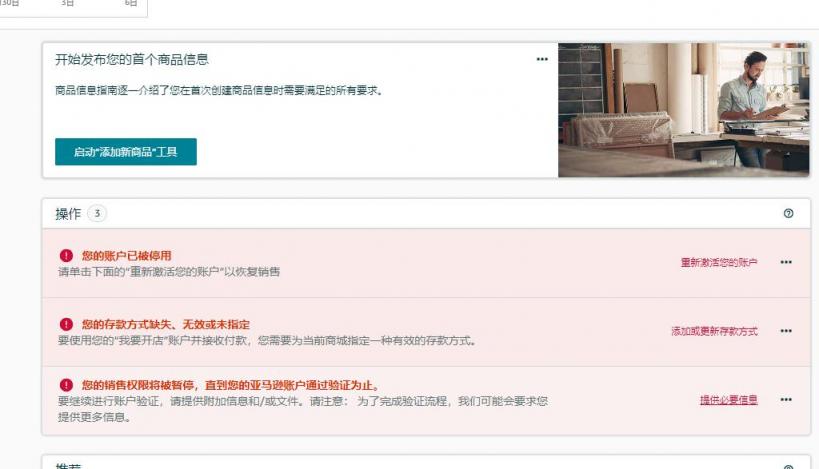Click the 要继续进行账户验证 description text
Image resolution: width=819 pixels, height=469 pixels.
pyautogui.click(x=303, y=409)
